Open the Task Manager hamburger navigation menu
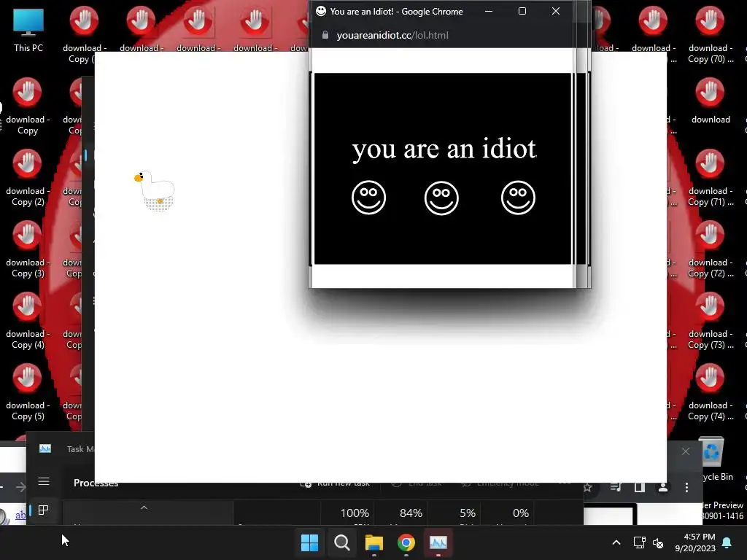Screen dimensions: 747x560 [43, 481]
